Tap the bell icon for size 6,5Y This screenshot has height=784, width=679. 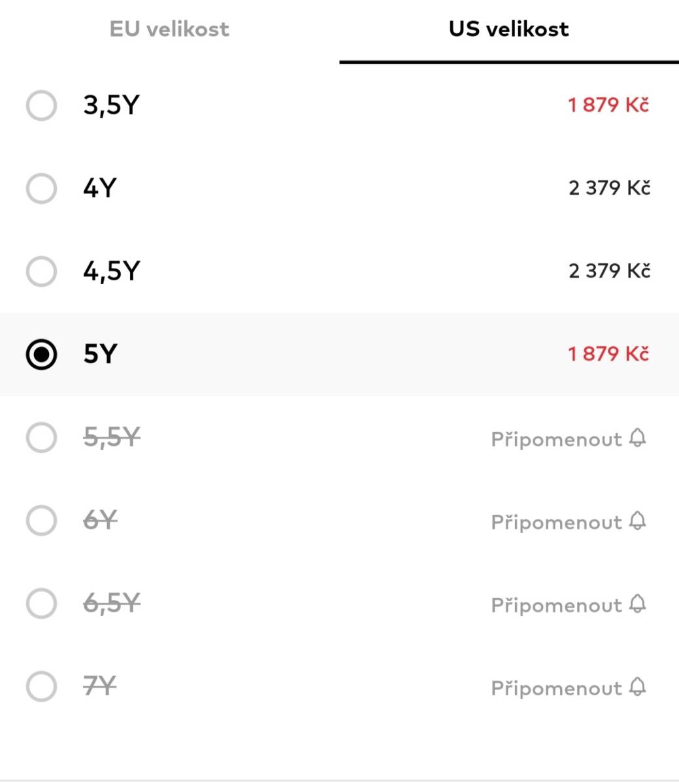click(638, 604)
